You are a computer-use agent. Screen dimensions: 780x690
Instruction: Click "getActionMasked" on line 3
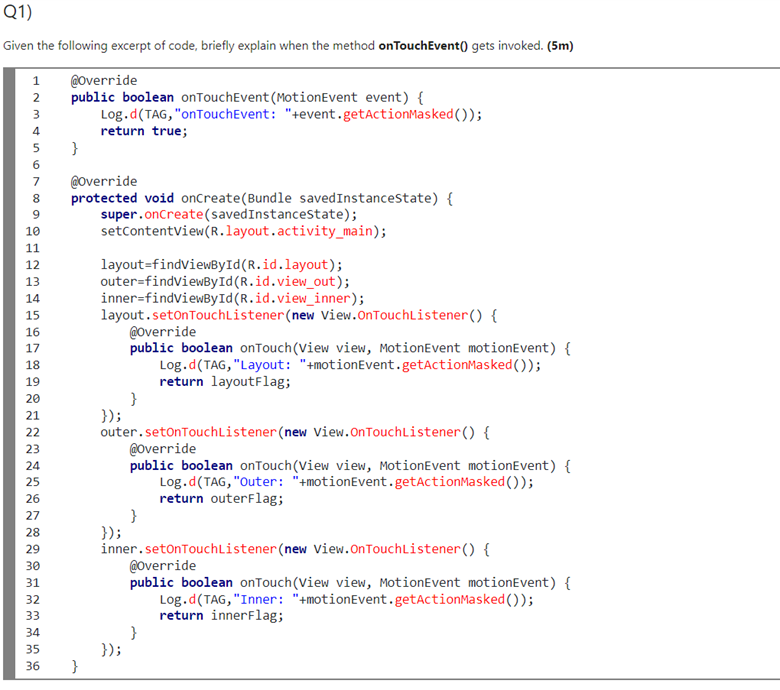point(398,114)
